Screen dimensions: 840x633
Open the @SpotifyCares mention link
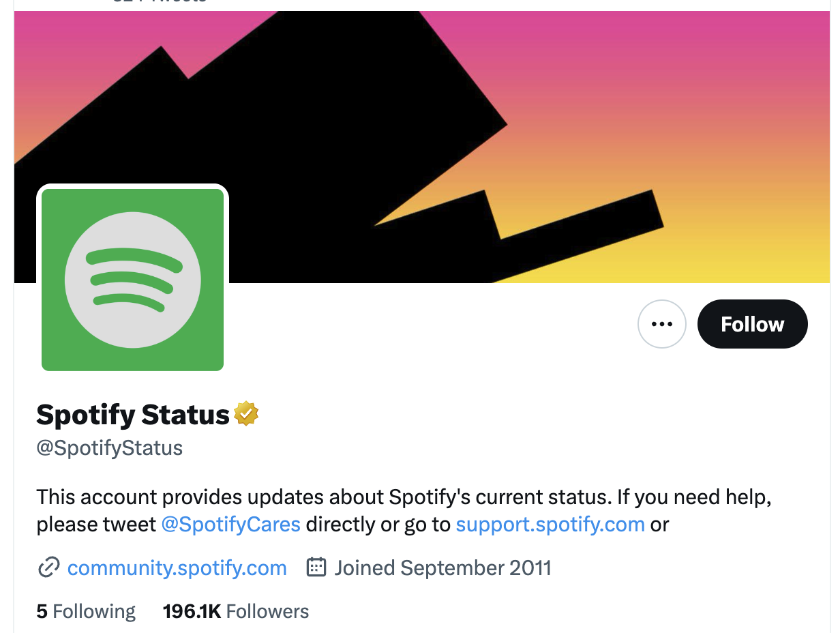[x=231, y=525]
